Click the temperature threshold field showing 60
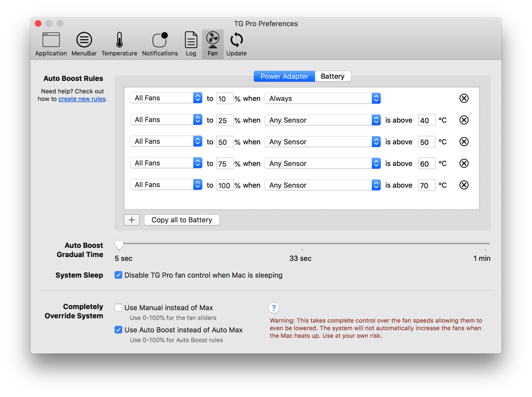 [427, 164]
